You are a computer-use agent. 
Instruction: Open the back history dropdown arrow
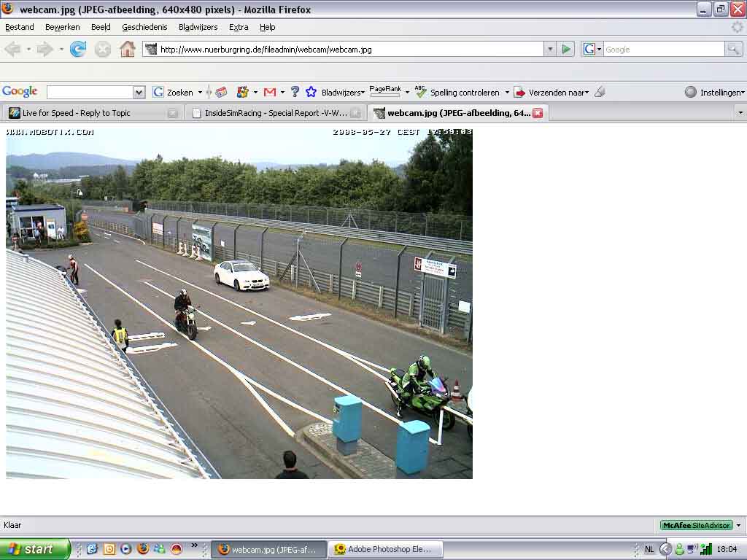[28, 49]
